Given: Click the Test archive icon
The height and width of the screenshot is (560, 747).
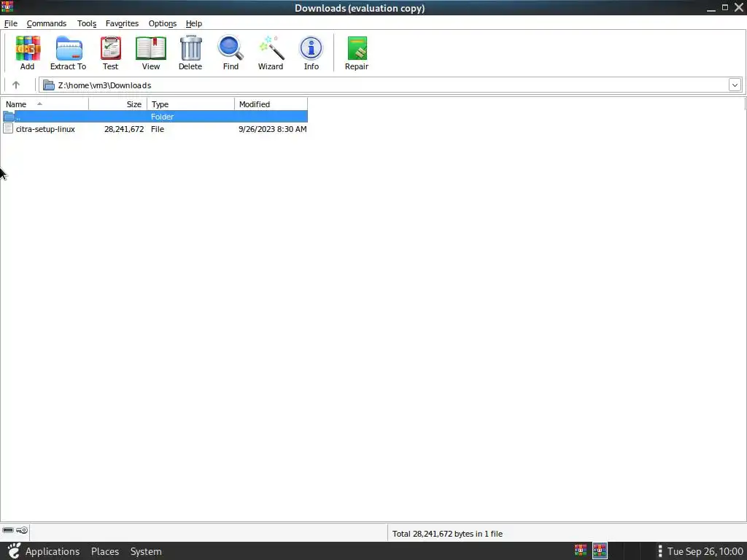Looking at the screenshot, I should click(111, 49).
